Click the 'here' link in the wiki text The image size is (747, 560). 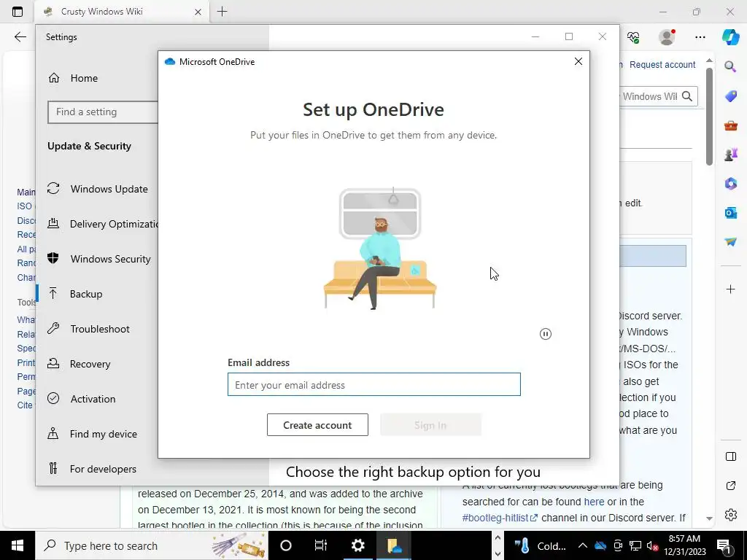pos(594,502)
